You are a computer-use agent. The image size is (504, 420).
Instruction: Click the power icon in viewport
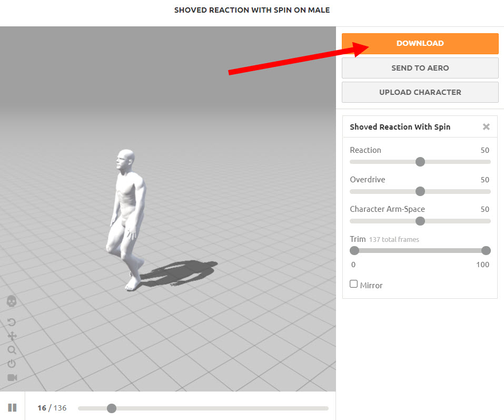[12, 364]
